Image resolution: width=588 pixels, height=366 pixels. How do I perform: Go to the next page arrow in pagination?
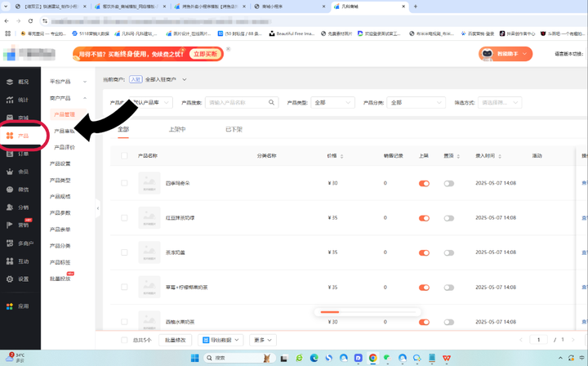(x=572, y=340)
